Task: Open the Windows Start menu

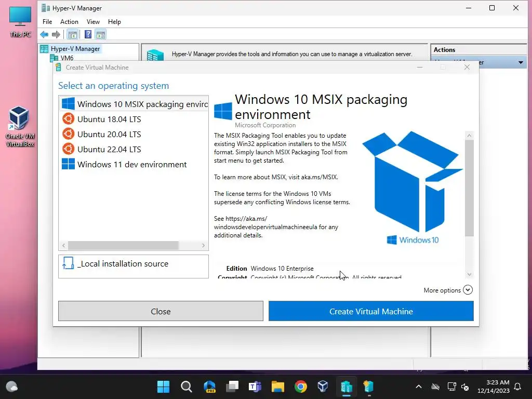Action: (163, 387)
